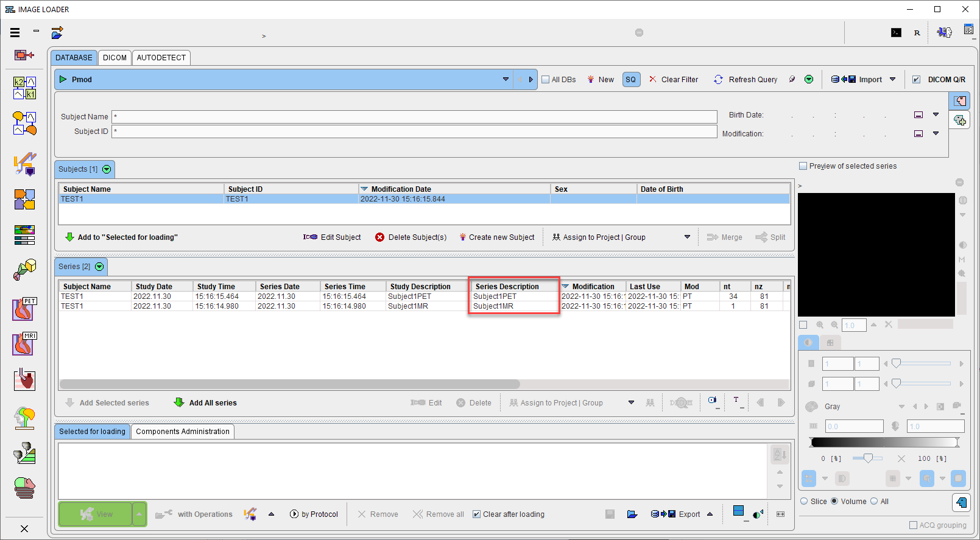Image resolution: width=980 pixels, height=540 pixels.
Task: Open the Pmod database dropdown arrow
Action: (506, 80)
